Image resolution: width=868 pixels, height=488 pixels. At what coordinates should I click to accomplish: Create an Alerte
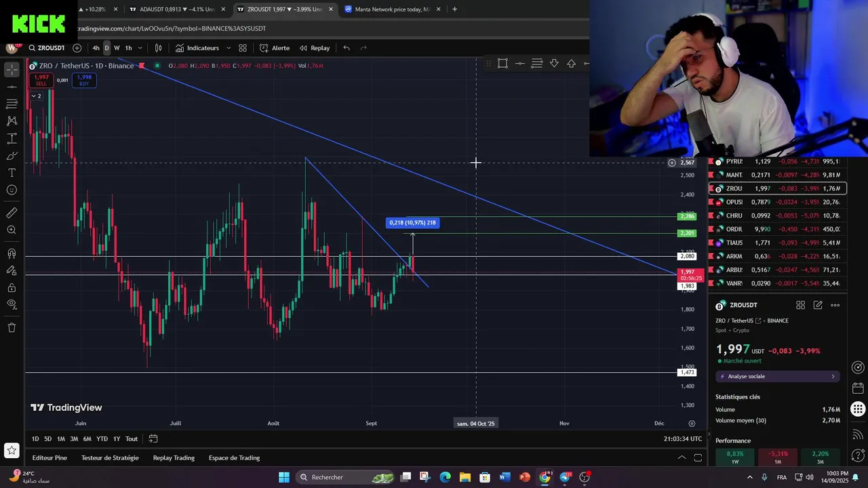tap(275, 48)
